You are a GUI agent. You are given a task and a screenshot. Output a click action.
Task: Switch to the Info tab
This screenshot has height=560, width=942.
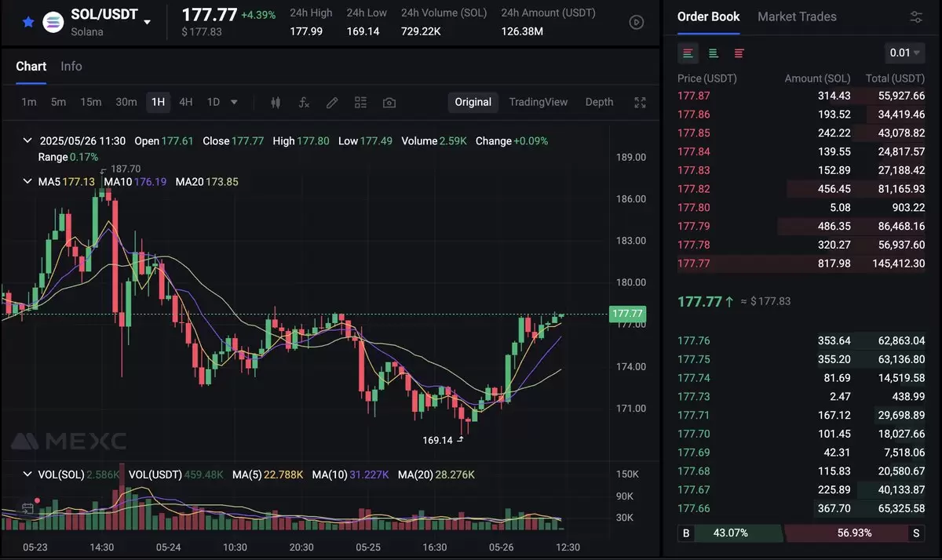pyautogui.click(x=71, y=66)
